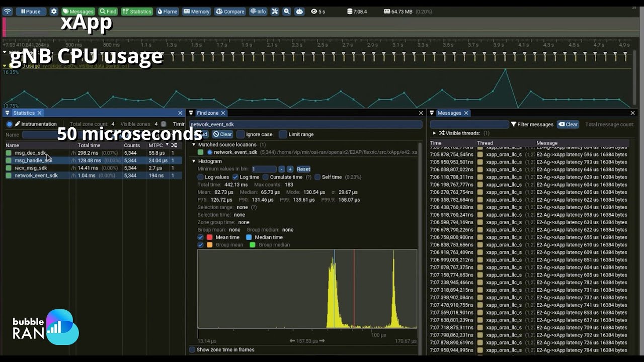Click the tools wrench icon
The image size is (644, 362).
coord(275,12)
